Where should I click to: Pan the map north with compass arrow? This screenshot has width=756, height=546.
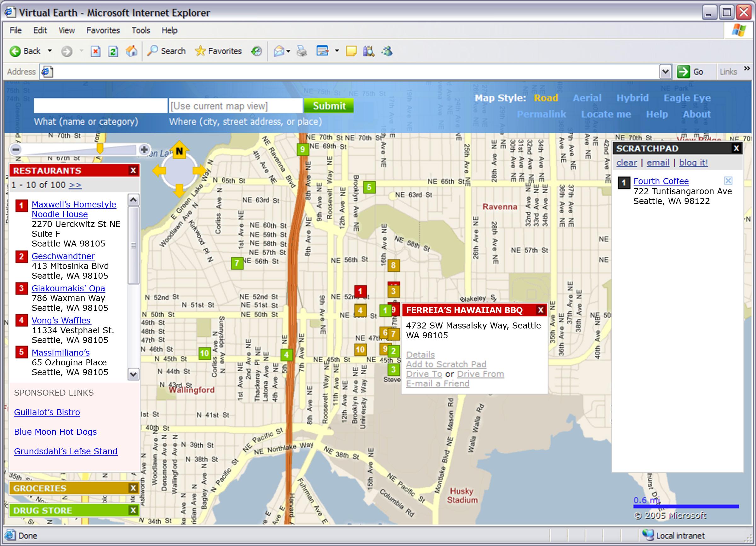179,150
